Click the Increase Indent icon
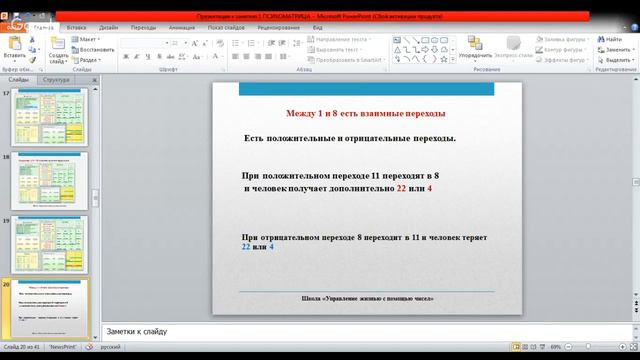The image size is (640, 360). pos(282,43)
